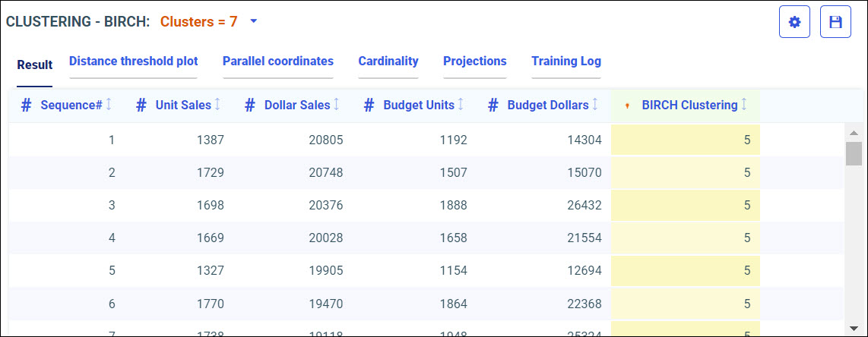The width and height of the screenshot is (868, 337).
Task: View the Training Log tab
Action: point(565,61)
